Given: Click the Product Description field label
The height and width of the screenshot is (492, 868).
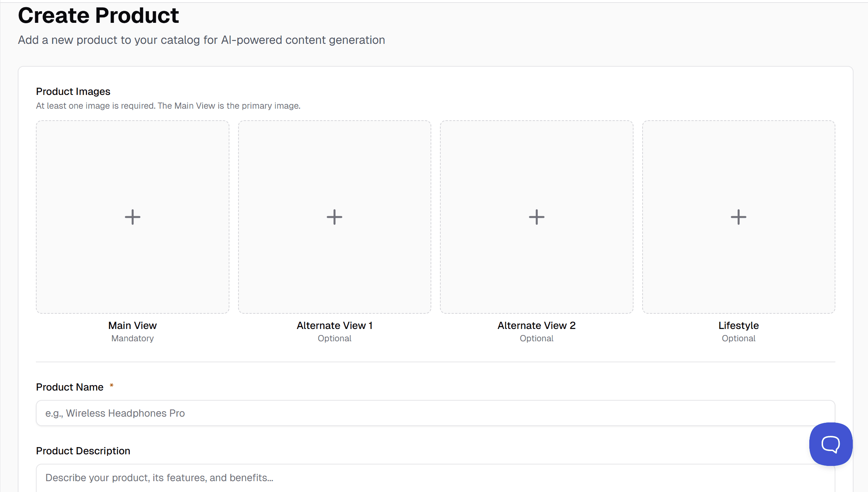Looking at the screenshot, I should pos(83,451).
